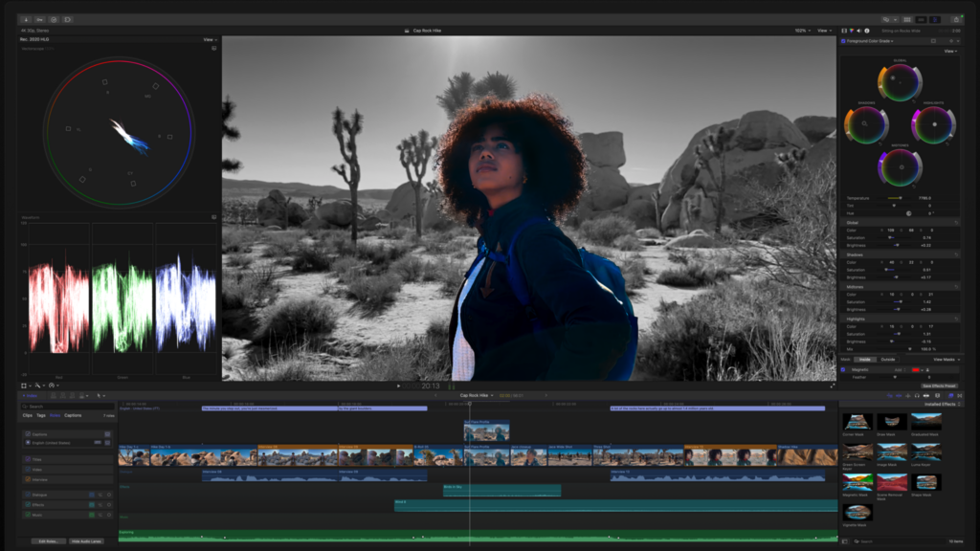Click the timeline index Search field
The height and width of the screenshot is (551, 980).
(68, 407)
